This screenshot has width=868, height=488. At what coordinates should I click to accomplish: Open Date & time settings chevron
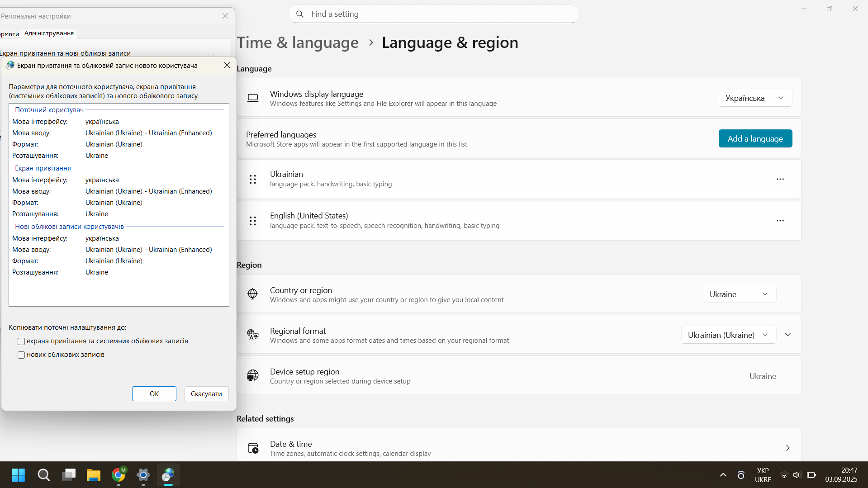click(x=788, y=448)
